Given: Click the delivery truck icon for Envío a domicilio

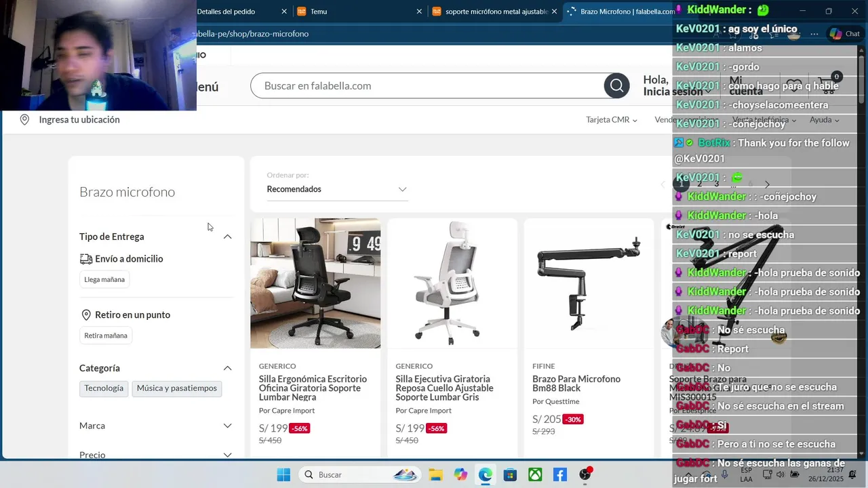Looking at the screenshot, I should [86, 259].
